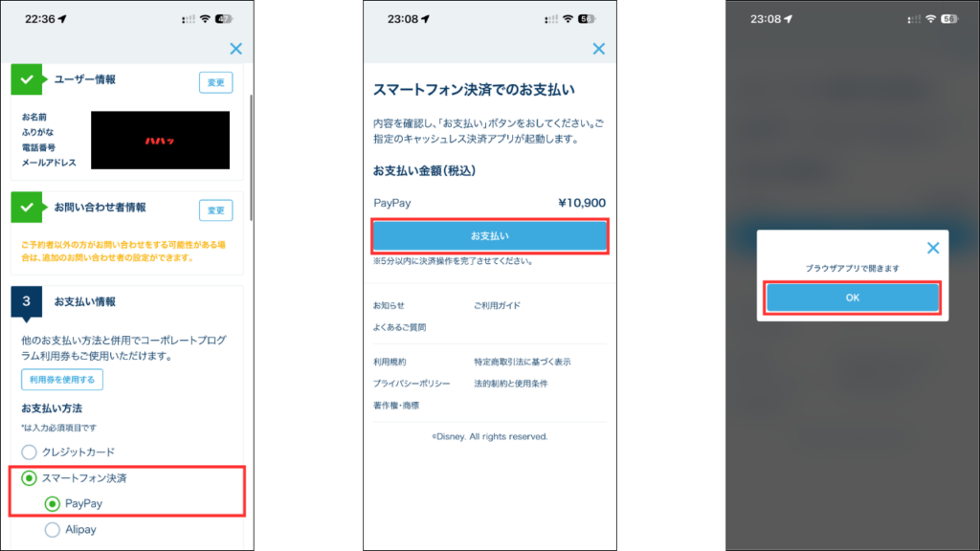The height and width of the screenshot is (551, 980).
Task: Select the スマートフォン決済 radio option
Action: pyautogui.click(x=30, y=477)
